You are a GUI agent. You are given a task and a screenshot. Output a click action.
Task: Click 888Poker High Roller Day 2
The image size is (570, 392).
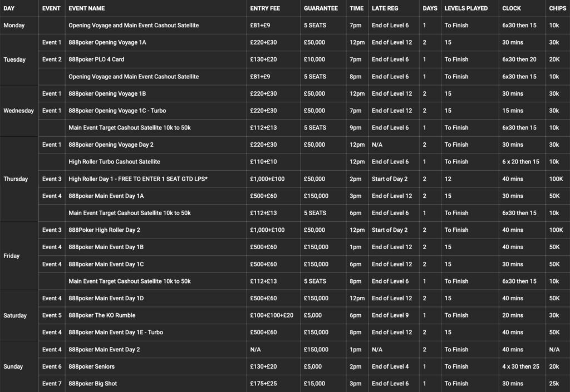pos(104,230)
